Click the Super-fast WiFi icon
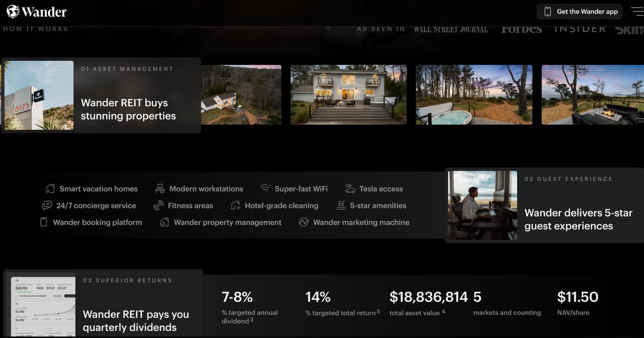This screenshot has width=644, height=338. (x=265, y=188)
